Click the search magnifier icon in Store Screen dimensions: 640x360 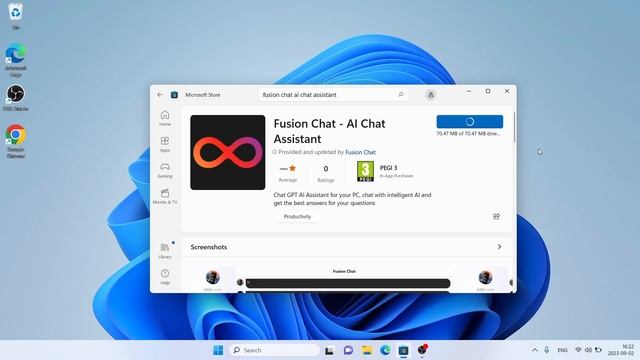401,95
